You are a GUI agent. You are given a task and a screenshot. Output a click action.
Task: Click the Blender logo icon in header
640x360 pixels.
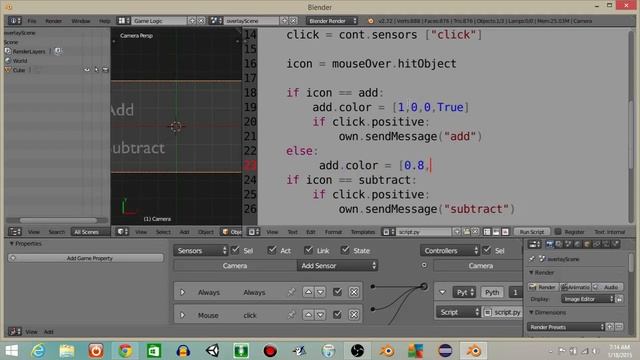coord(371,21)
